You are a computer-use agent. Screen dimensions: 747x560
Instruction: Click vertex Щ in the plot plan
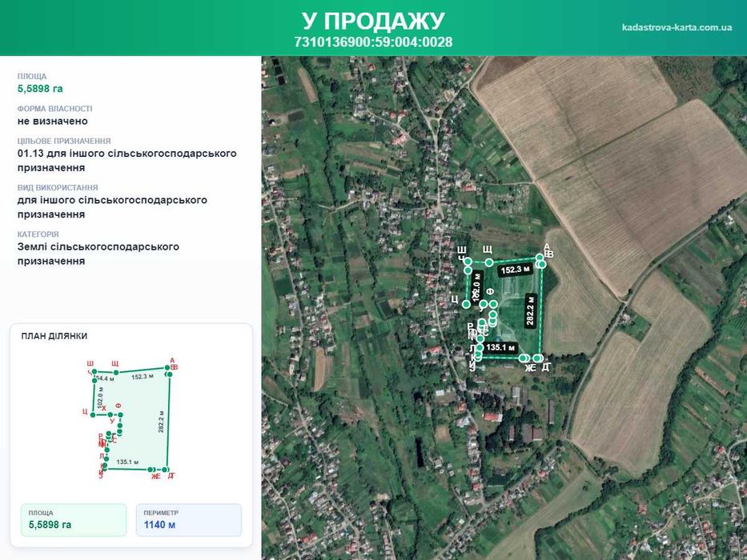(x=116, y=372)
